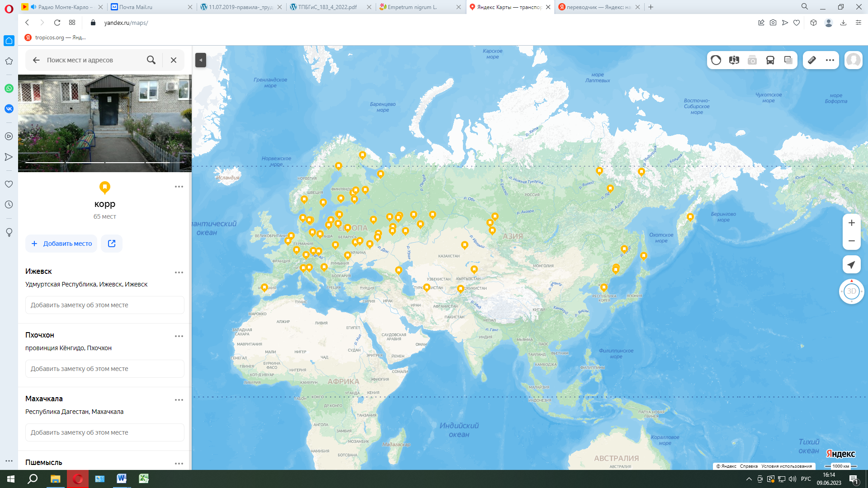Switch keyboard language РУС in system tray
The height and width of the screenshot is (488, 868).
(806, 479)
